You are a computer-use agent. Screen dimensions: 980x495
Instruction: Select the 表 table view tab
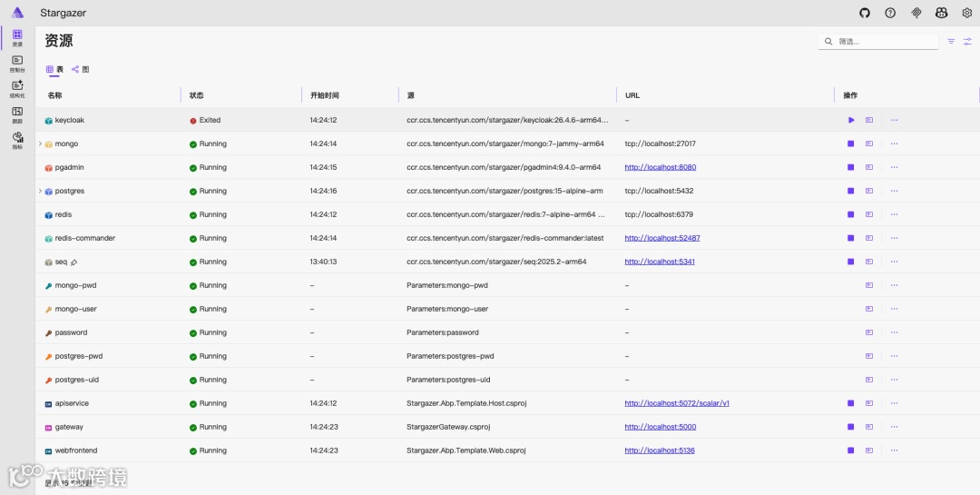point(55,69)
